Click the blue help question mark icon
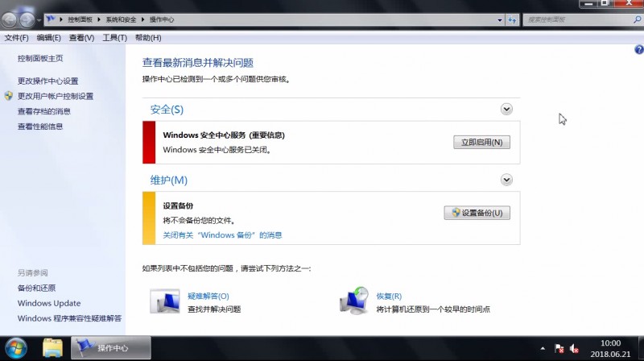Viewport: 644px width, 361px height. (x=639, y=50)
